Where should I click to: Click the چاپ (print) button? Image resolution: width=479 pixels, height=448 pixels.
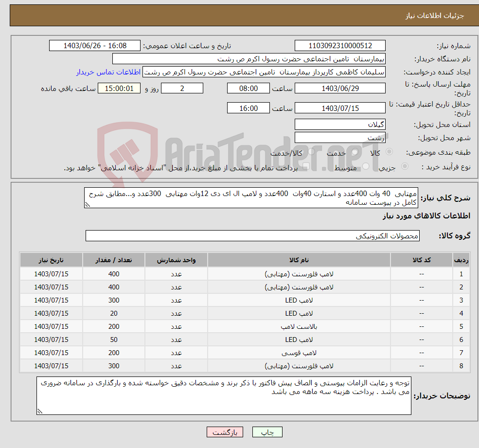267,432
